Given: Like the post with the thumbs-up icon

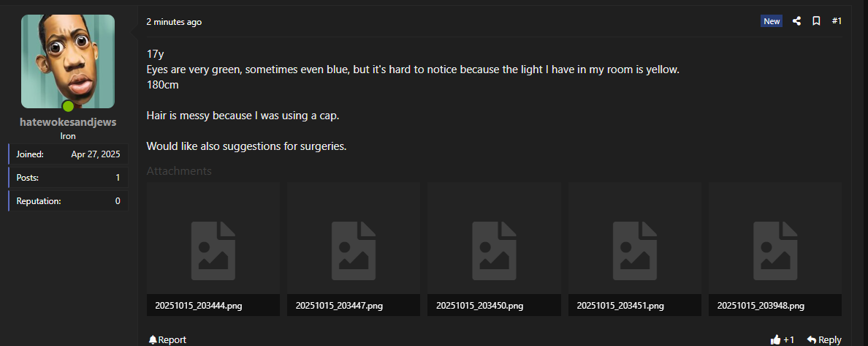Looking at the screenshot, I should [x=775, y=339].
